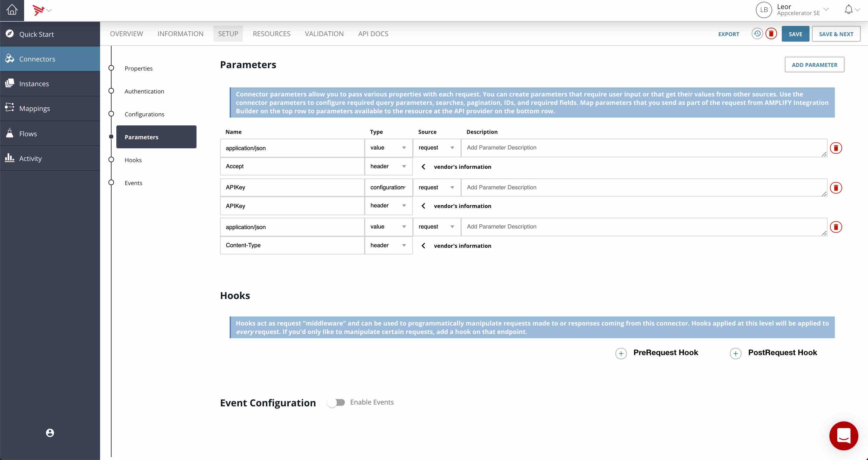
Task: Collapse Accept vendor's information arrow
Action: pos(423,166)
